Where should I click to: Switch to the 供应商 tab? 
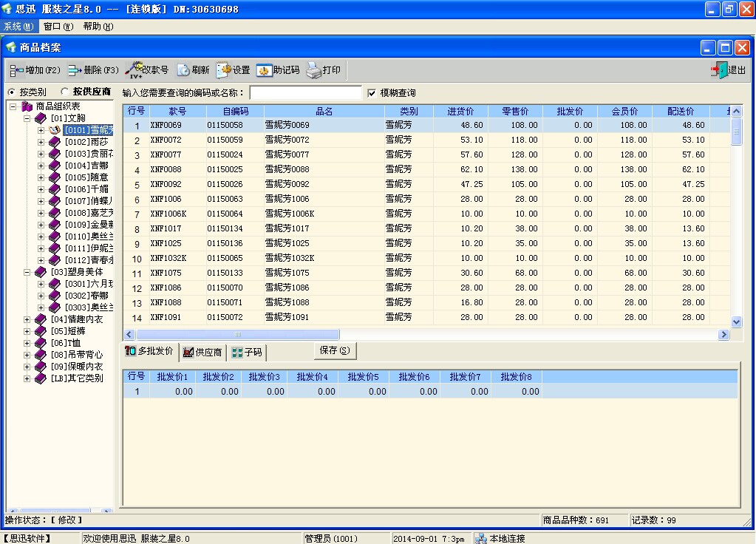pos(202,352)
